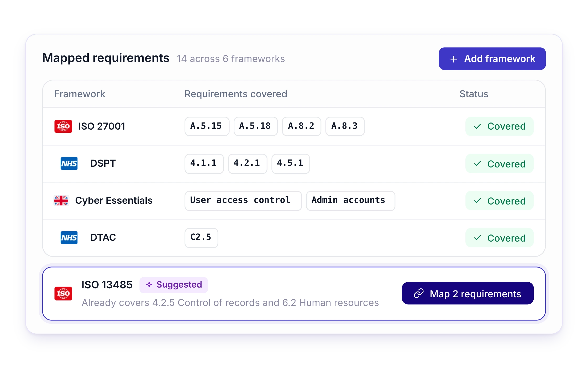This screenshot has height=368, width=588.
Task: Click the Suggested badge
Action: click(x=174, y=285)
